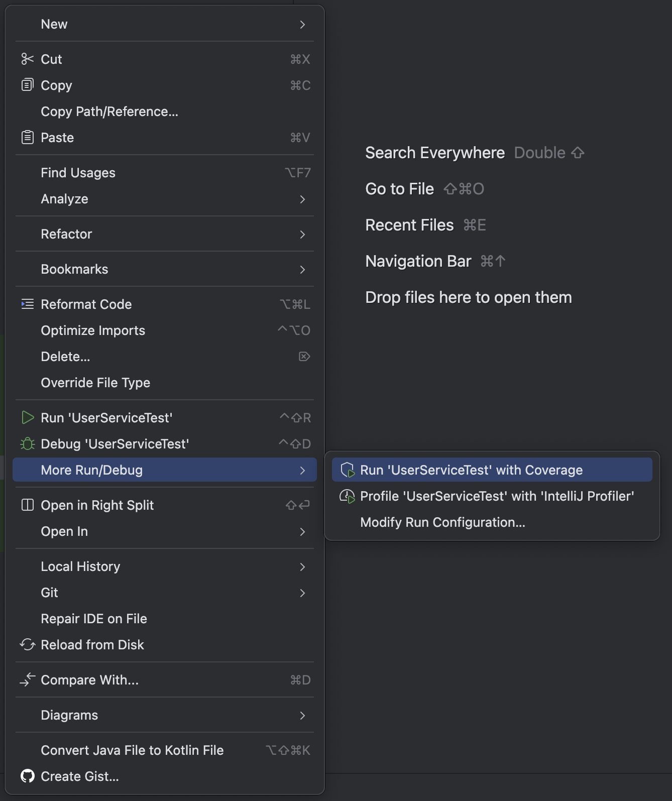Click the GitHub Create Gist icon
This screenshot has width=672, height=801.
(x=28, y=776)
